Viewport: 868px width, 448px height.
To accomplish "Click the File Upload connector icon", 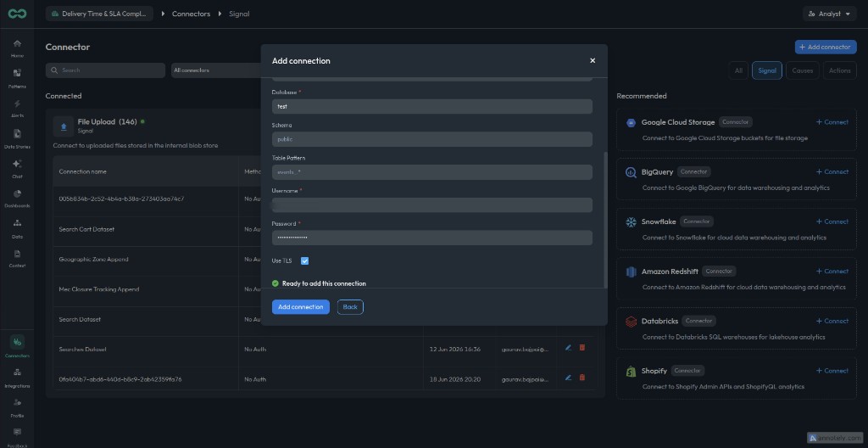I will click(64, 126).
